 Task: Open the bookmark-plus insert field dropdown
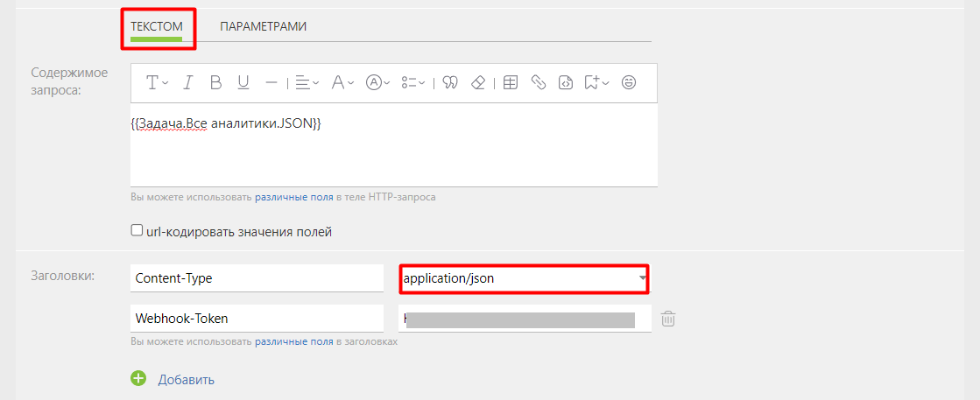597,82
